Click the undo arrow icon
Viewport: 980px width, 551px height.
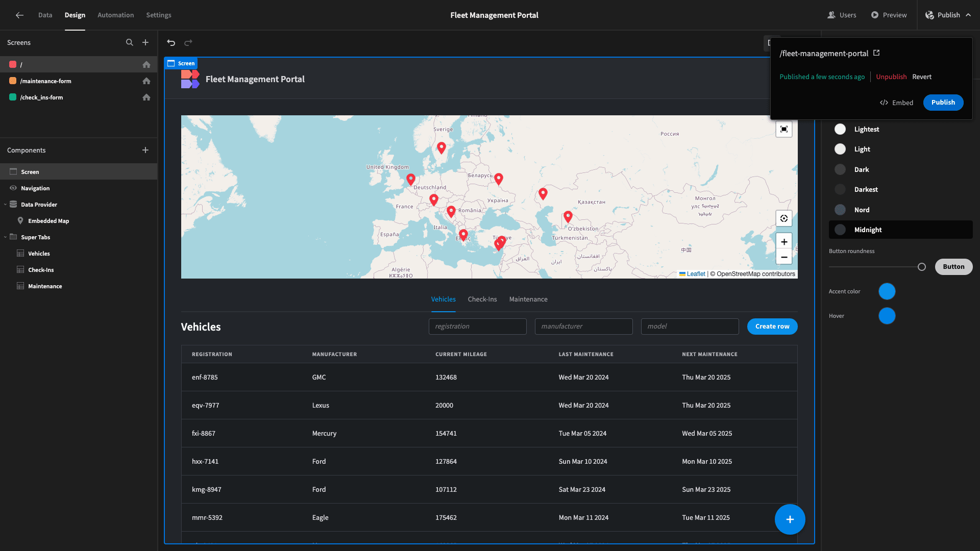171,43
